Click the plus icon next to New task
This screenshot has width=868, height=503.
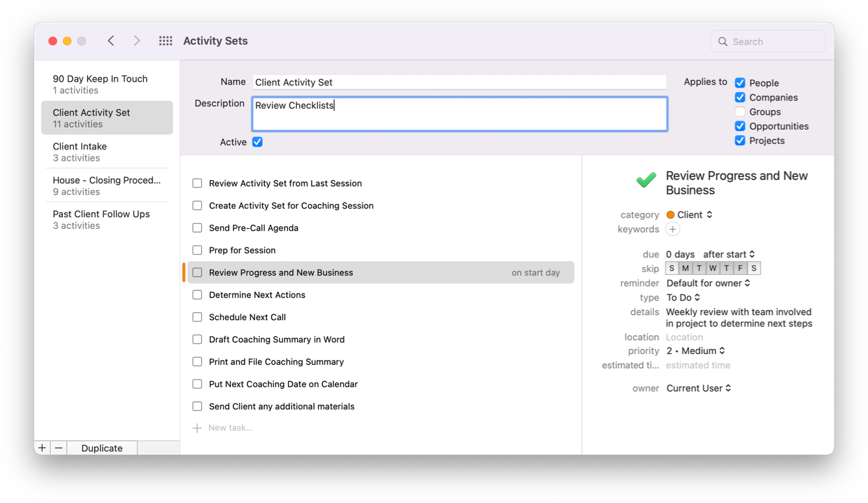(x=197, y=427)
